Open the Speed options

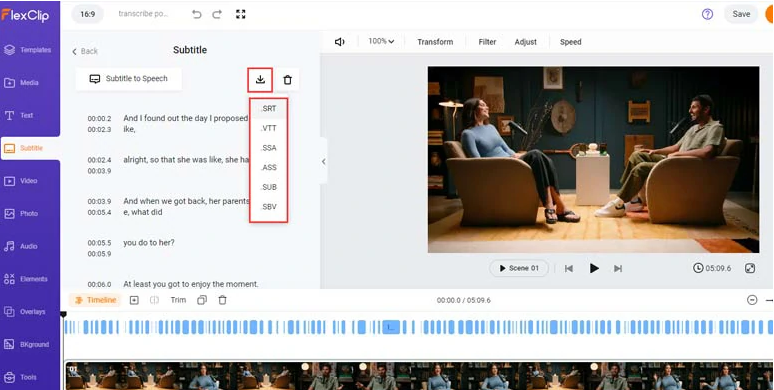click(x=570, y=42)
